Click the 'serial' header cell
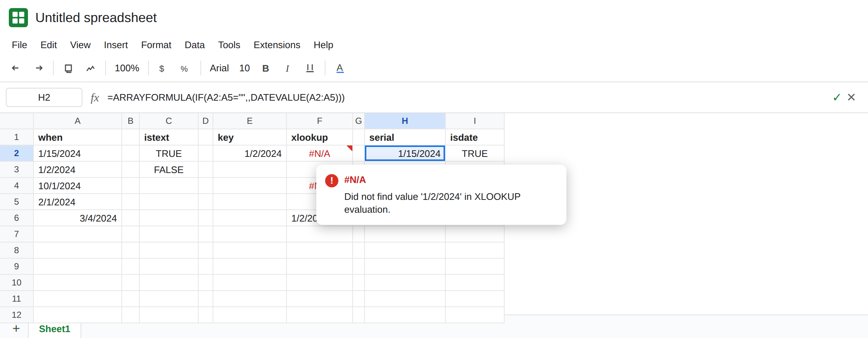 (x=405, y=137)
